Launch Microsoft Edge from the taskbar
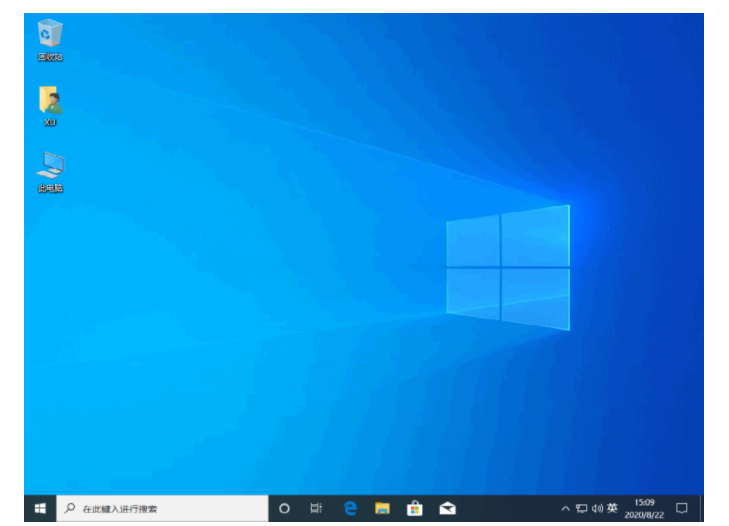Viewport: 729px width, 526px height. [350, 508]
